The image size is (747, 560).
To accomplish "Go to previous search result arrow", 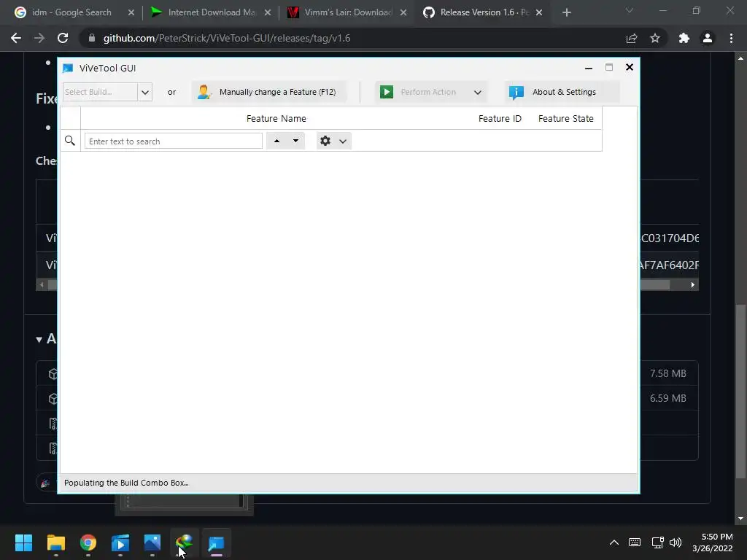I will tap(276, 141).
